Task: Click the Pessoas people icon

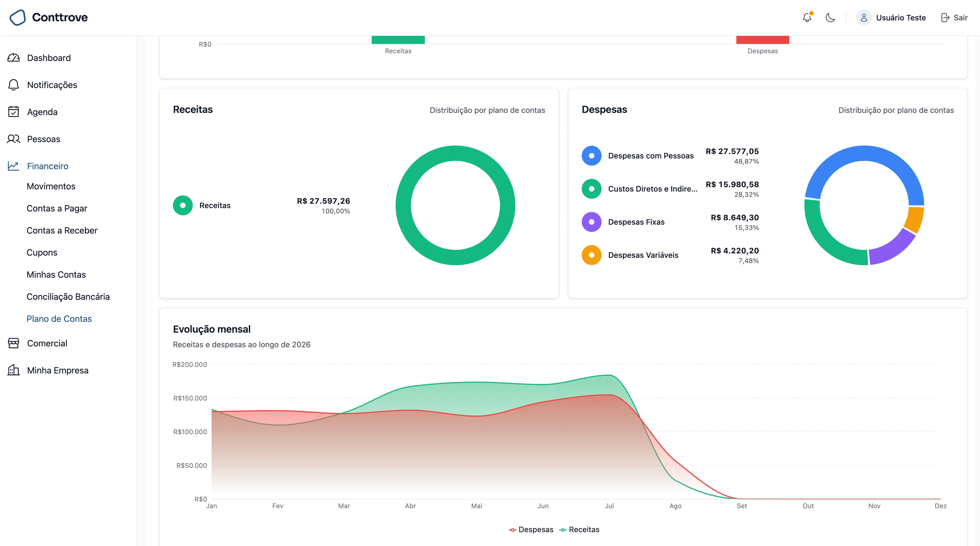Action: click(x=13, y=139)
